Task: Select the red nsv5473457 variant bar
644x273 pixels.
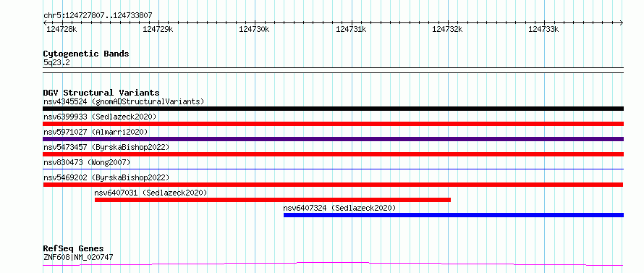Action: pos(333,154)
